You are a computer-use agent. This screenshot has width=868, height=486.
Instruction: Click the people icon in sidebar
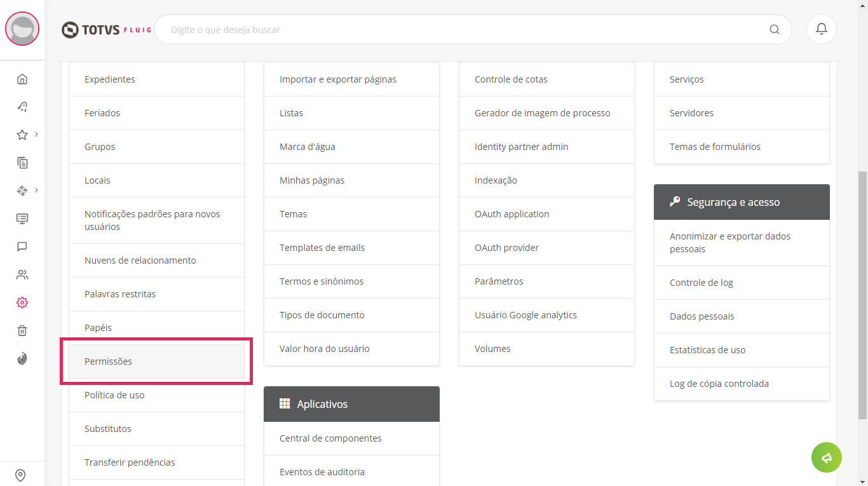point(22,274)
